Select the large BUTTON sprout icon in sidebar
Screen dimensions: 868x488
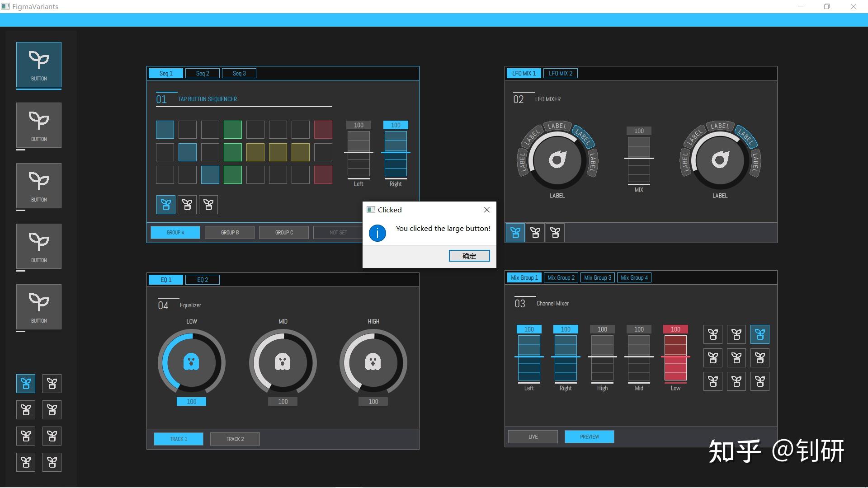point(38,65)
